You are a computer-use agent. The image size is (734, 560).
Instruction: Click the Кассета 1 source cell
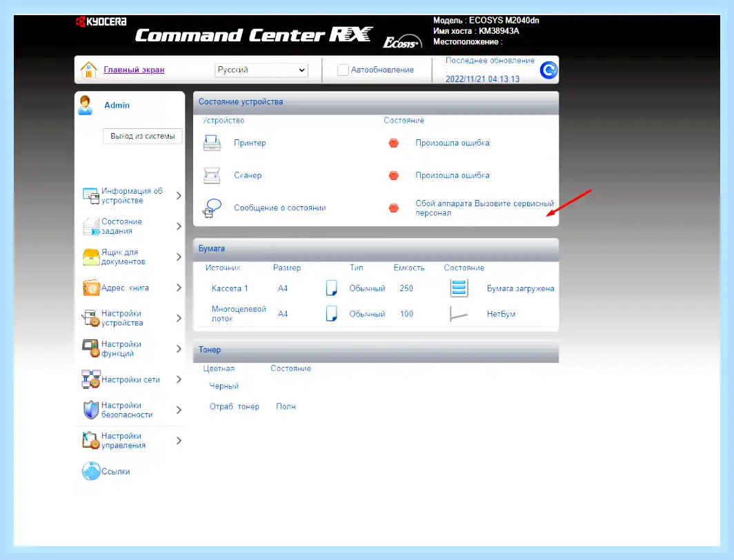point(230,288)
